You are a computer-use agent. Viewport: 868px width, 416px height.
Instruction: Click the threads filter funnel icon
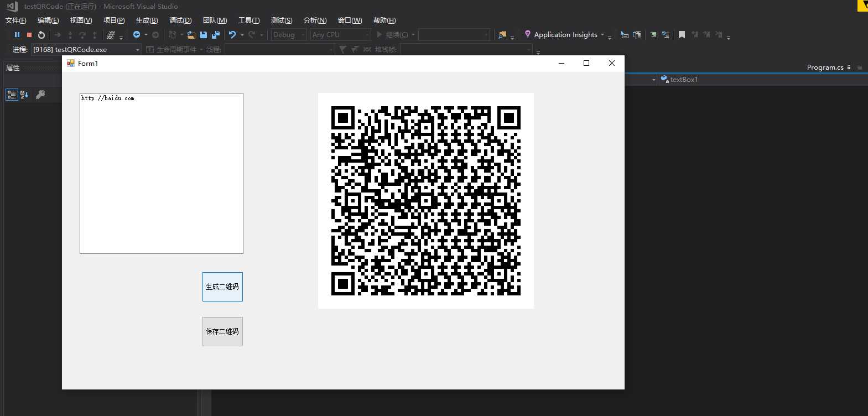pyautogui.click(x=343, y=49)
